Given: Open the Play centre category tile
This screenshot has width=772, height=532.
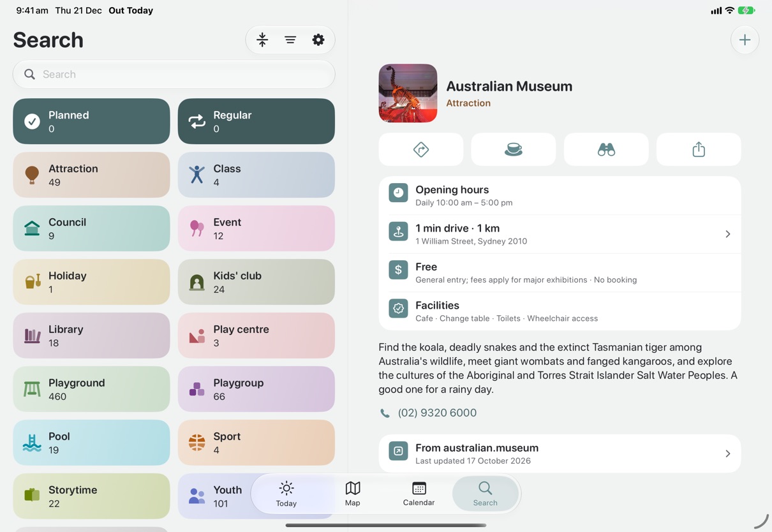Looking at the screenshot, I should tap(256, 336).
